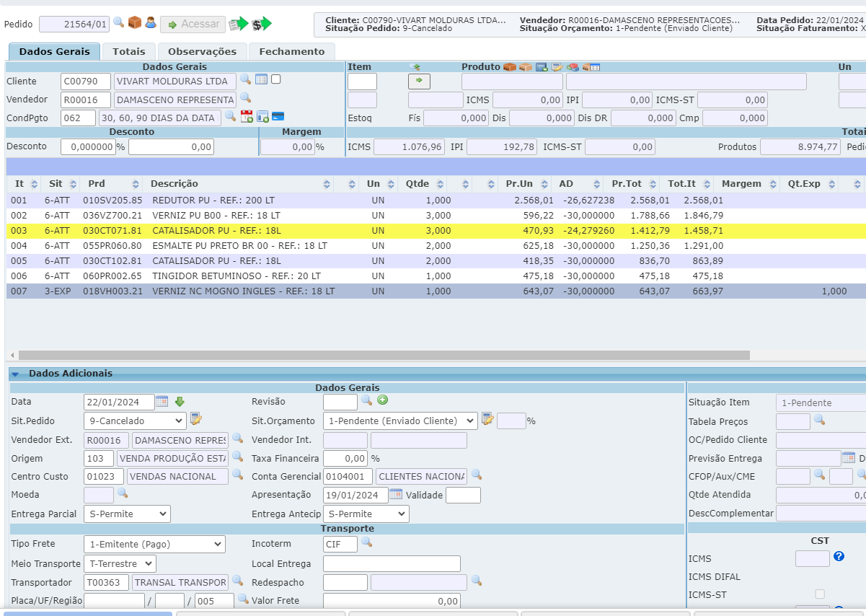
Task: Click the dollar sign with green arrow icon
Action: click(x=261, y=24)
